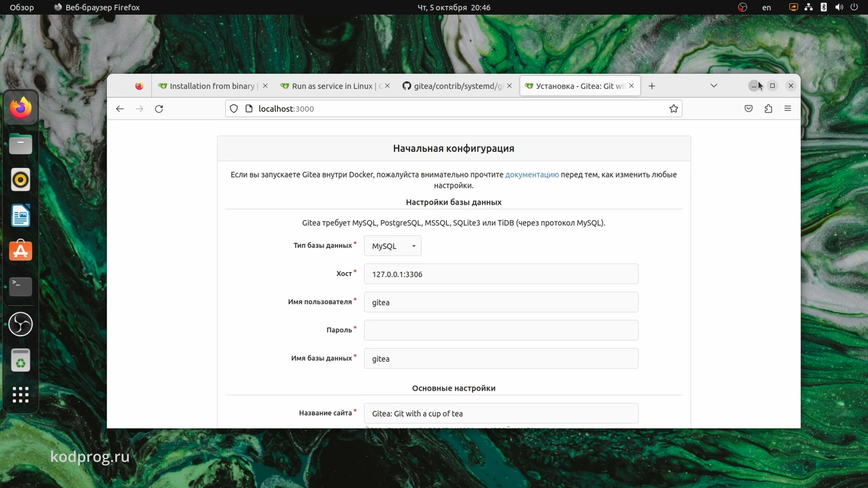
Task: Focus the Имя пользователя field
Action: click(501, 302)
